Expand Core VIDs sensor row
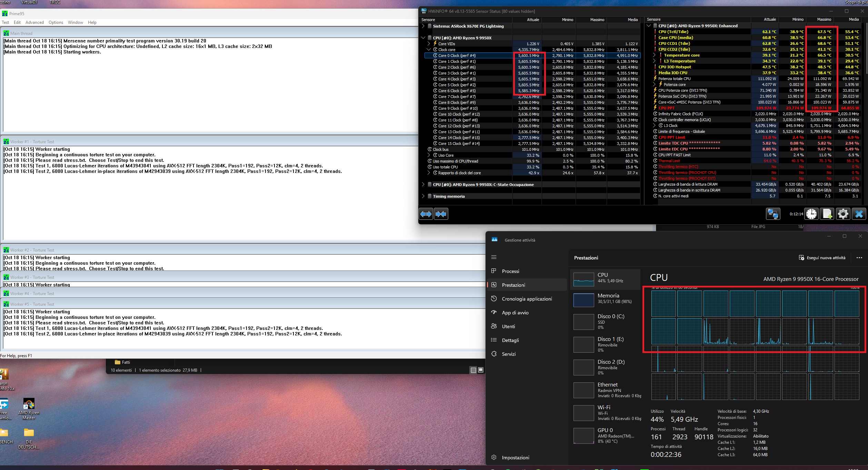 tap(429, 44)
